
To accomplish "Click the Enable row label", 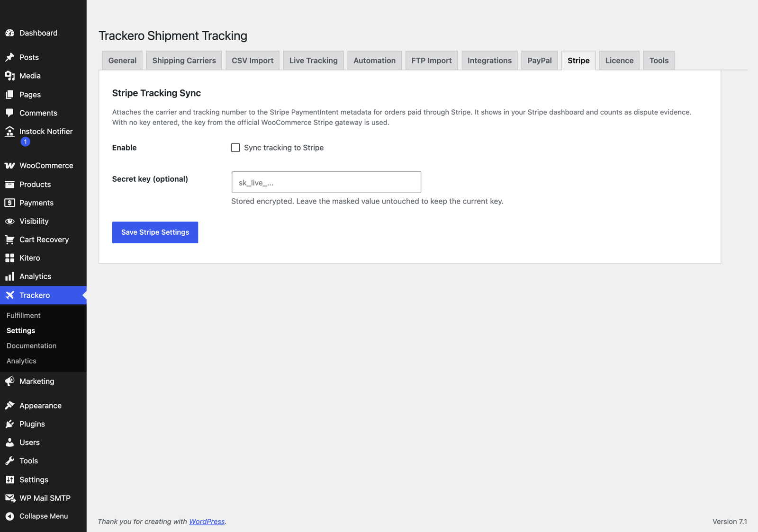I will tap(125, 148).
